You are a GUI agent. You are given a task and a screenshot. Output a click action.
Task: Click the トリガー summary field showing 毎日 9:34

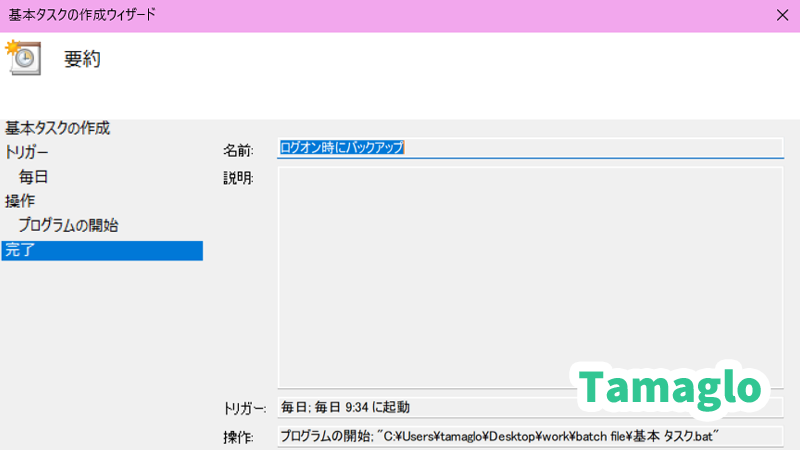click(x=420, y=408)
